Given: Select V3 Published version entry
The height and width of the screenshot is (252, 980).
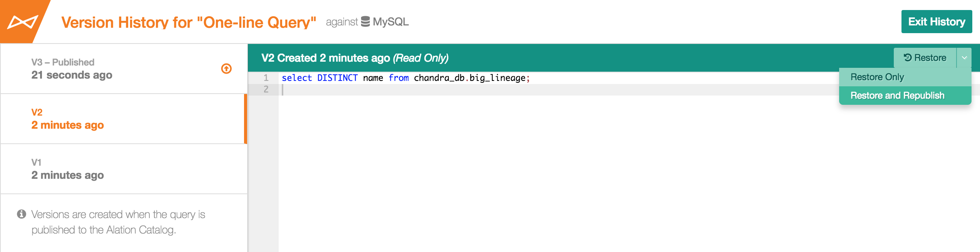Looking at the screenshot, I should click(x=124, y=69).
